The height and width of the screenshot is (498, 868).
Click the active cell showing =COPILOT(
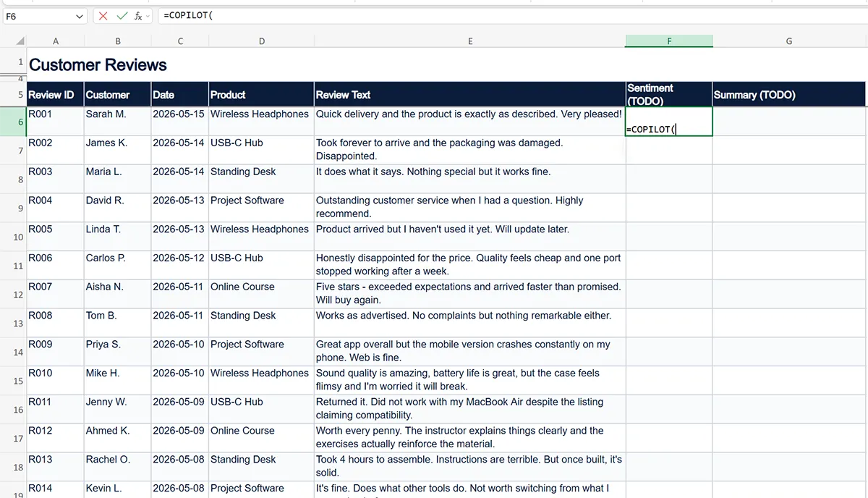[x=669, y=122]
